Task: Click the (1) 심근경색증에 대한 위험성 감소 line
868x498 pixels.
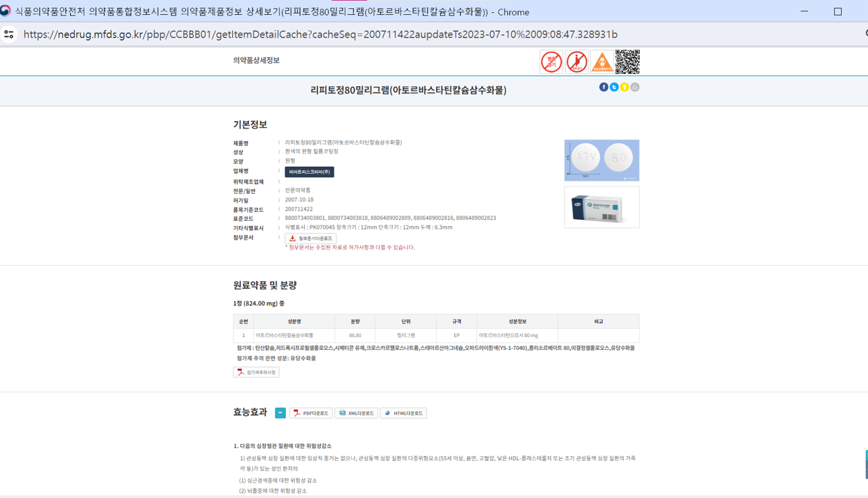Action: [278, 481]
